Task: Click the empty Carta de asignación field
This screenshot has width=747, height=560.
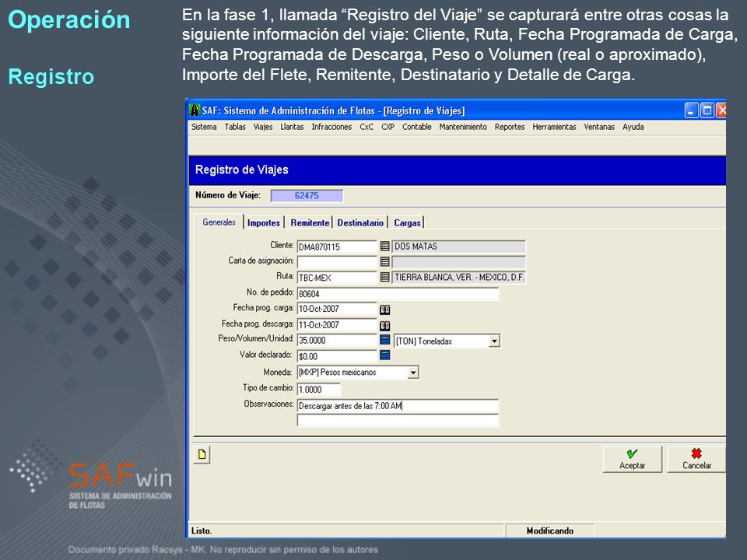Action: tap(337, 262)
